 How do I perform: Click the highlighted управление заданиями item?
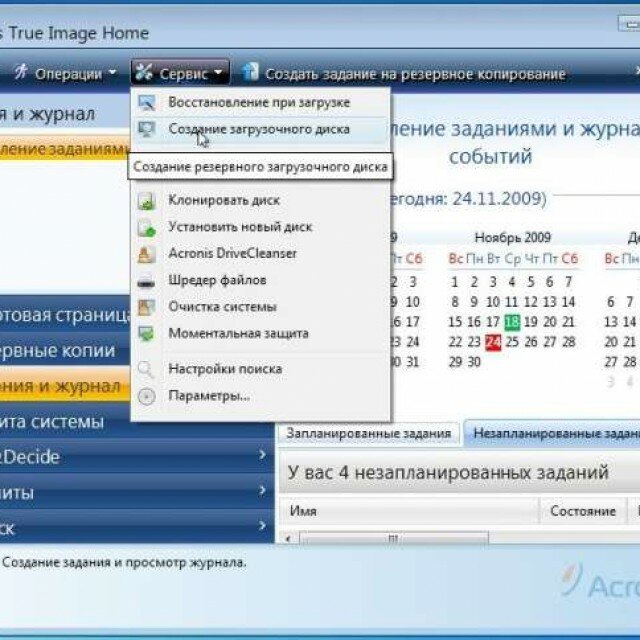pos(65,149)
